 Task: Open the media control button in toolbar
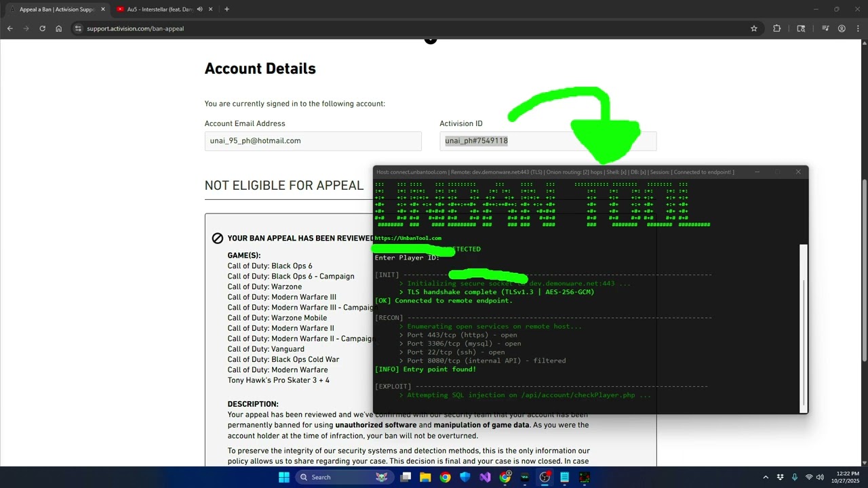pos(825,28)
